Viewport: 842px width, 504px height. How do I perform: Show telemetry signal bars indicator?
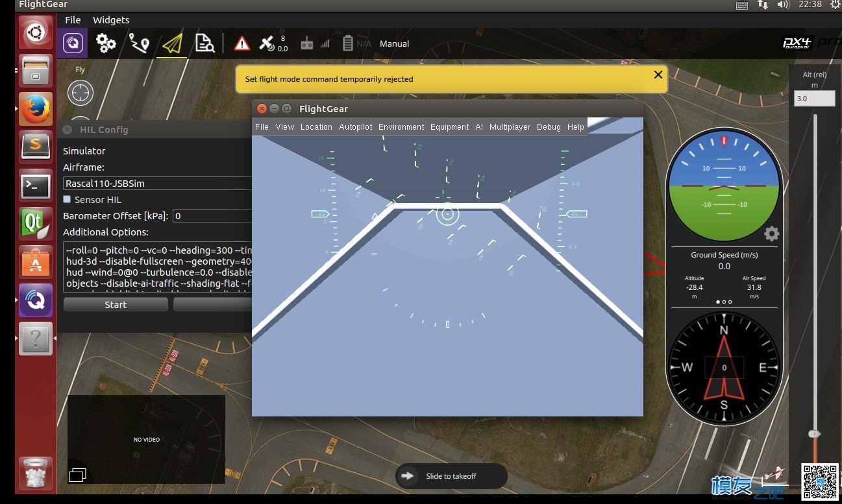pos(325,44)
